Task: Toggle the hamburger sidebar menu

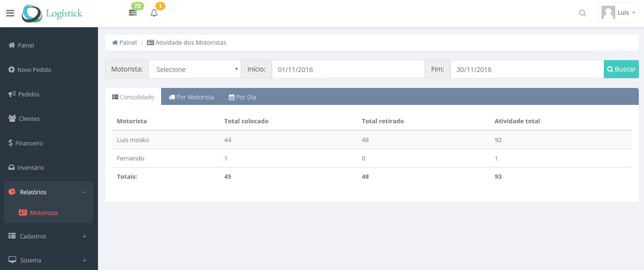Action: tap(10, 13)
